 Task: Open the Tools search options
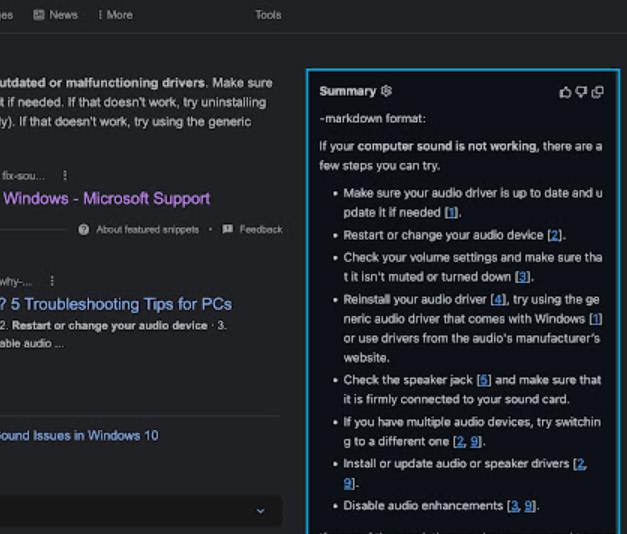tap(268, 15)
